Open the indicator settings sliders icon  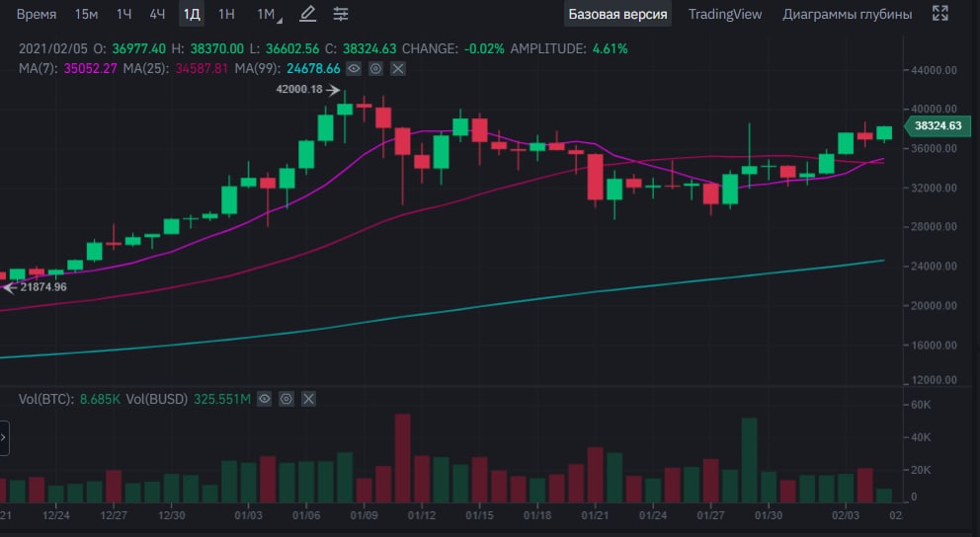(x=341, y=14)
